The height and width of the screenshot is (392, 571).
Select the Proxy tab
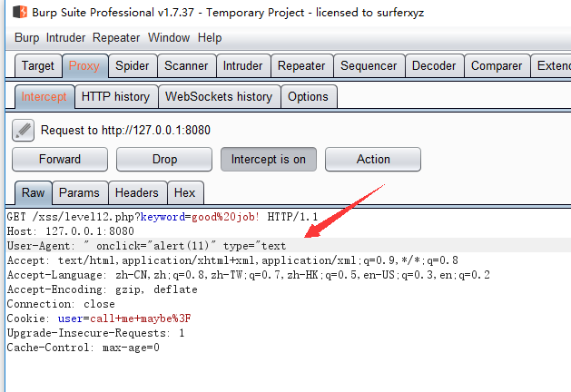pos(84,66)
